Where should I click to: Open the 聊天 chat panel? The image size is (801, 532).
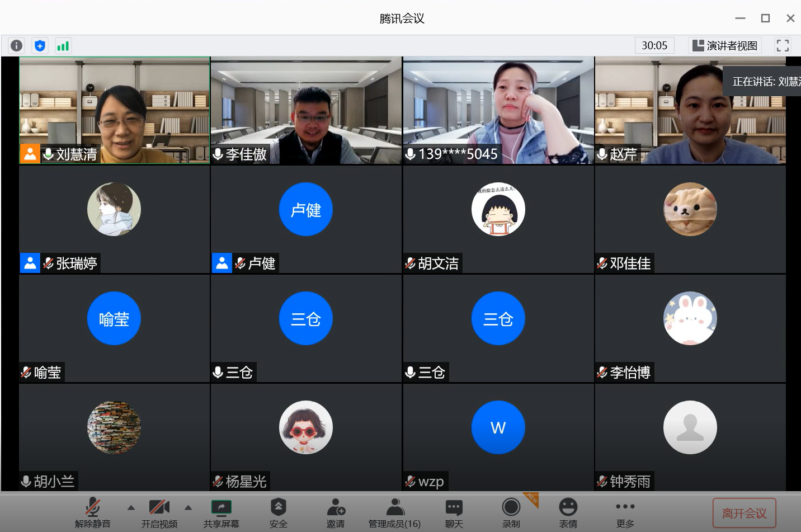click(x=454, y=512)
